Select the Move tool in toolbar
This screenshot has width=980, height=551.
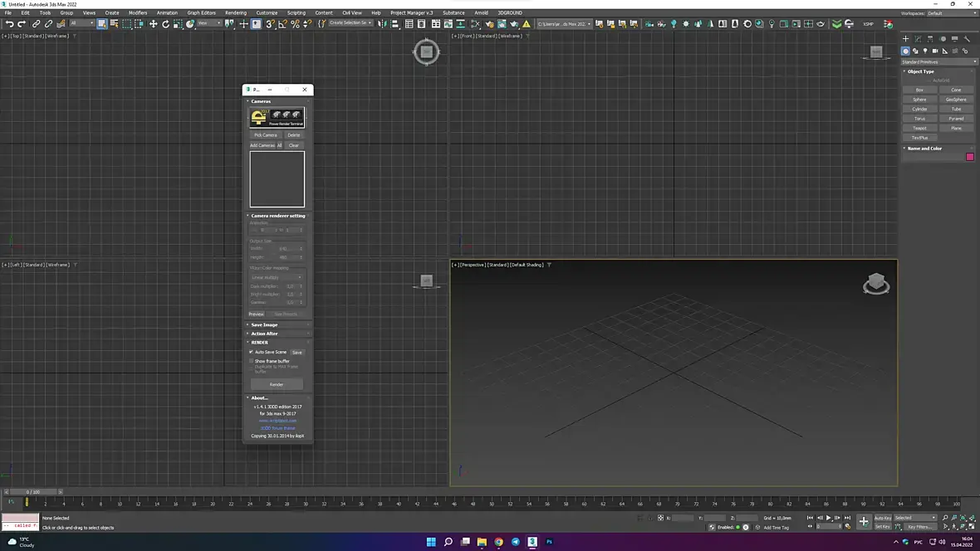pyautogui.click(x=153, y=24)
